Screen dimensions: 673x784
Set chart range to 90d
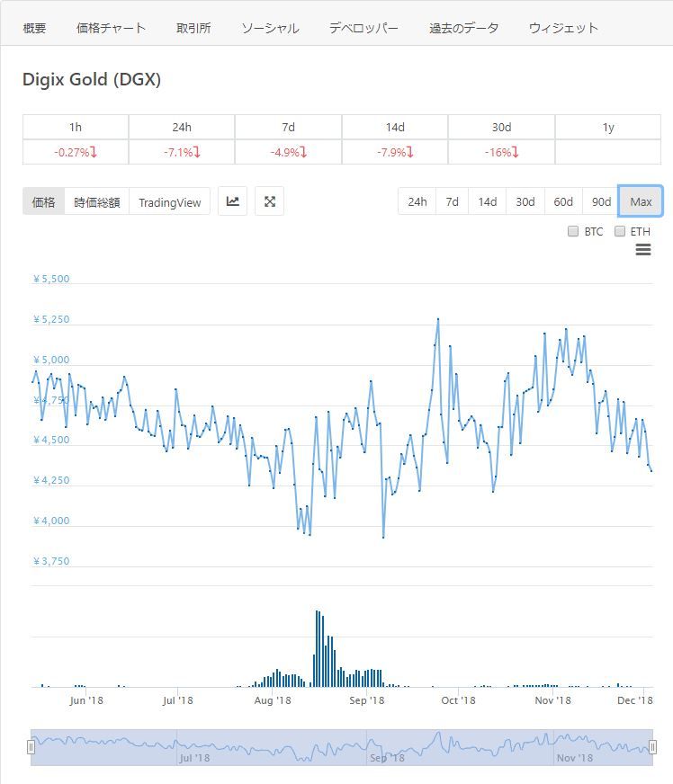pyautogui.click(x=600, y=201)
